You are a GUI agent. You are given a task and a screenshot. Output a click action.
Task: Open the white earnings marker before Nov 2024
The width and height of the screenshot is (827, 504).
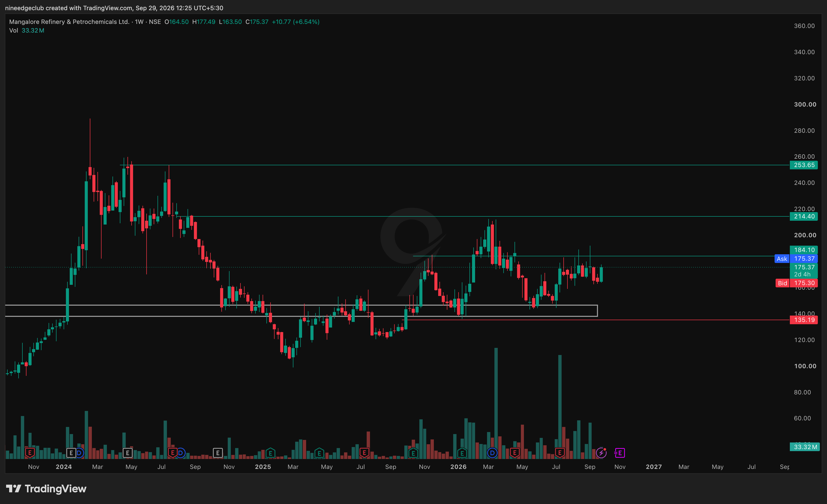pos(218,453)
